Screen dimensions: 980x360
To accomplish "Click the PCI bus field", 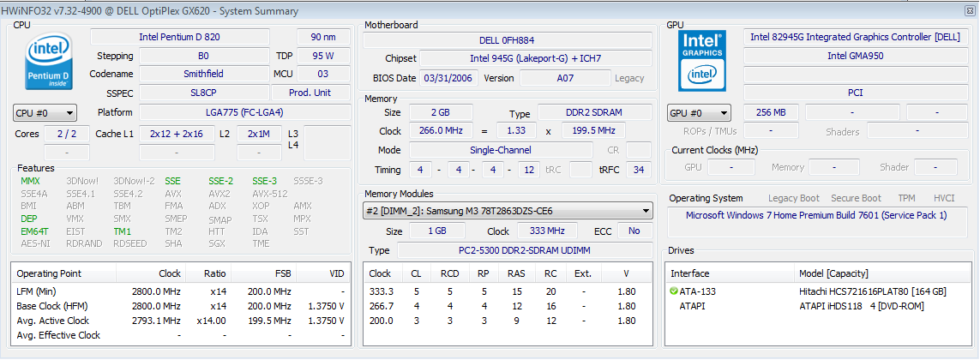I will pos(855,93).
